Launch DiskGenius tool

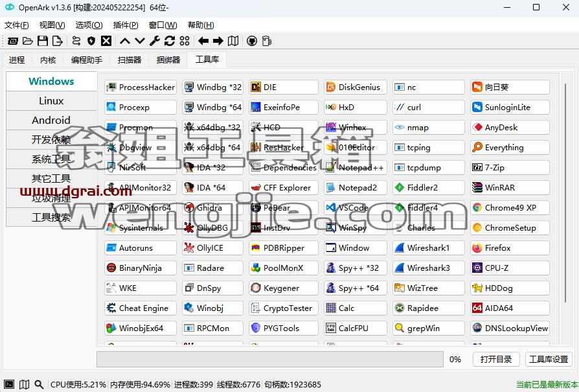point(355,87)
